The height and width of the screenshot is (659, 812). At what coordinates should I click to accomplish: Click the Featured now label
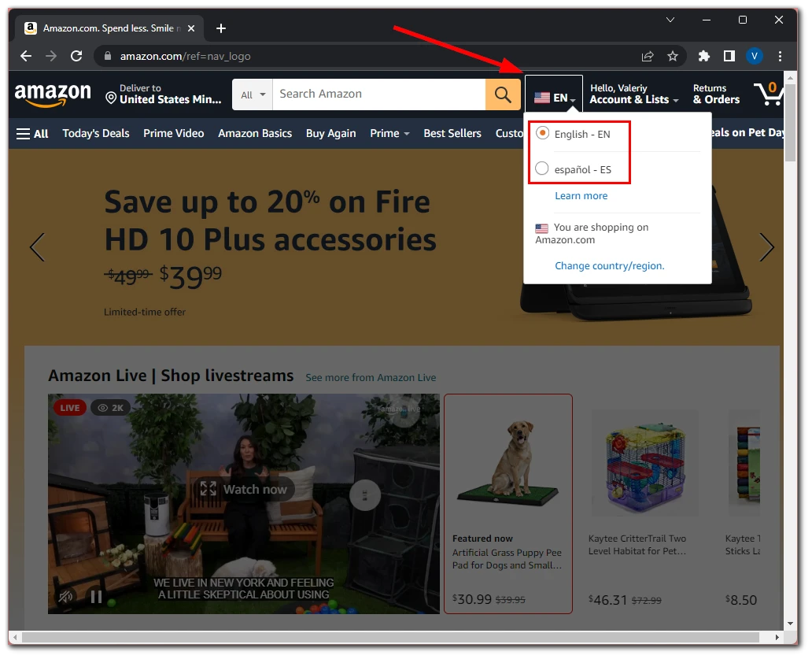pyautogui.click(x=482, y=539)
